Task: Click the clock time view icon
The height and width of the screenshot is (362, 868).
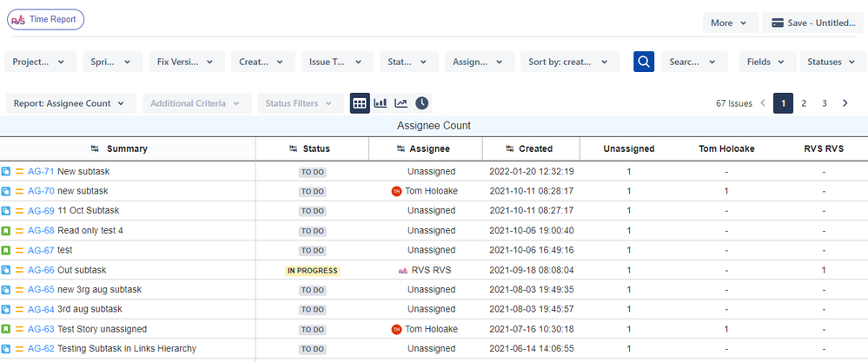Action: coord(421,103)
